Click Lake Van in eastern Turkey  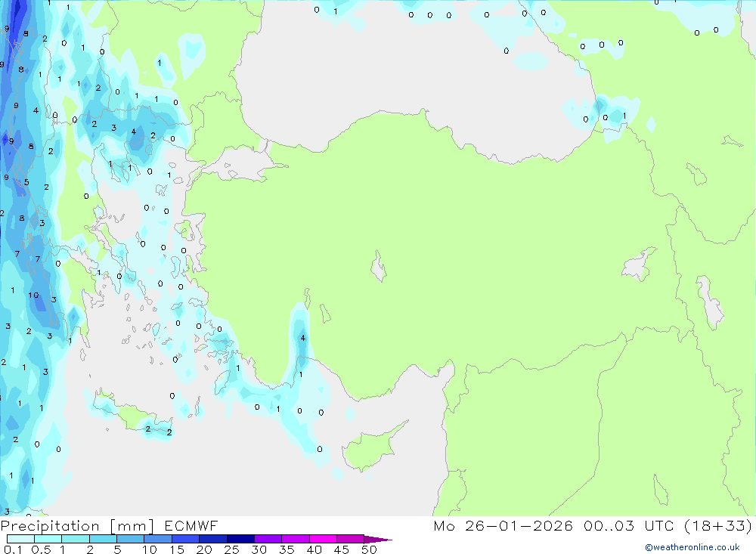click(x=638, y=265)
